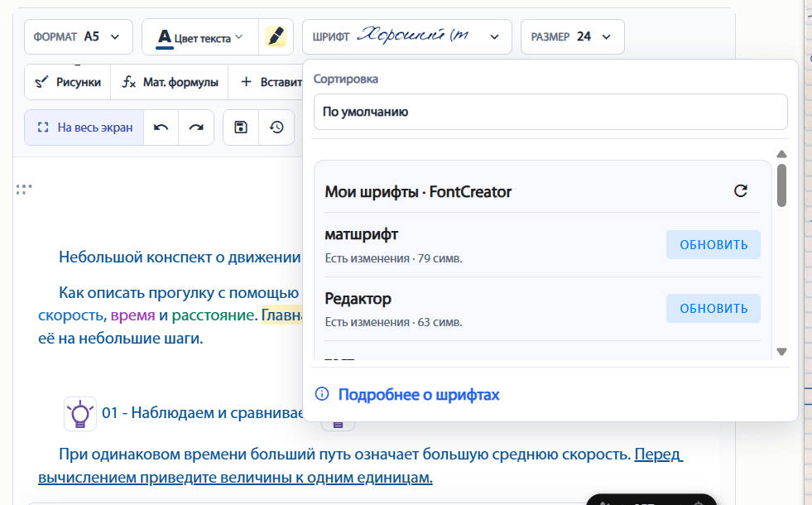Open Подробнее о шрифтах link
Image resolution: width=812 pixels, height=505 pixels.
(x=419, y=395)
